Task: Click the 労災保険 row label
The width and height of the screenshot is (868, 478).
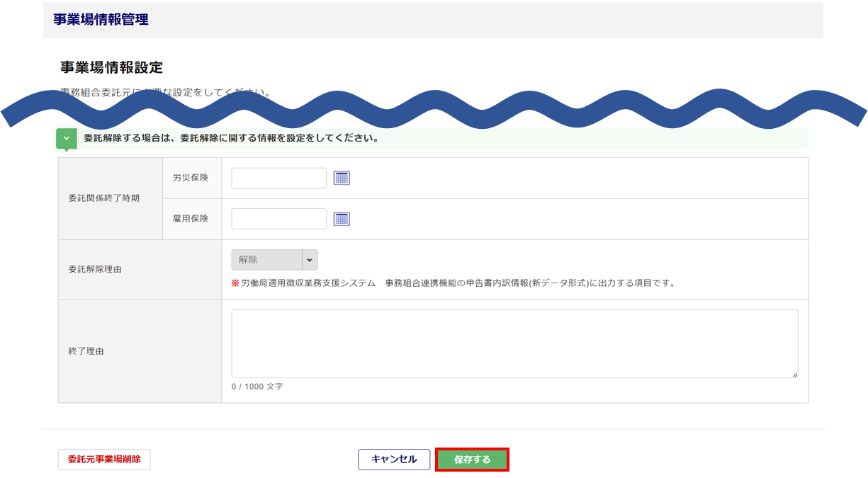Action: click(x=191, y=178)
